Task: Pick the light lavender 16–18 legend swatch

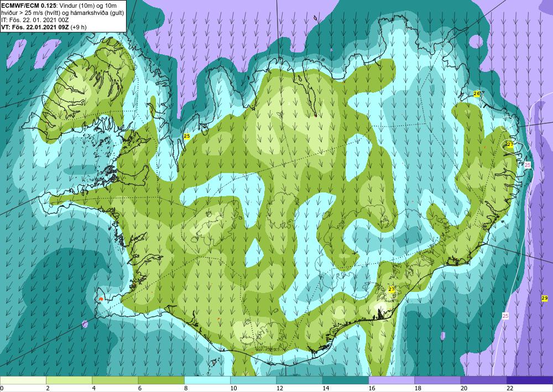Action: 392,380
